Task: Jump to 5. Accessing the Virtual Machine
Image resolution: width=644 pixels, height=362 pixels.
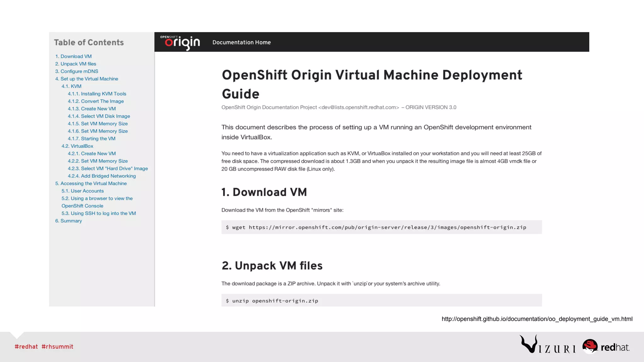Action: point(91,184)
